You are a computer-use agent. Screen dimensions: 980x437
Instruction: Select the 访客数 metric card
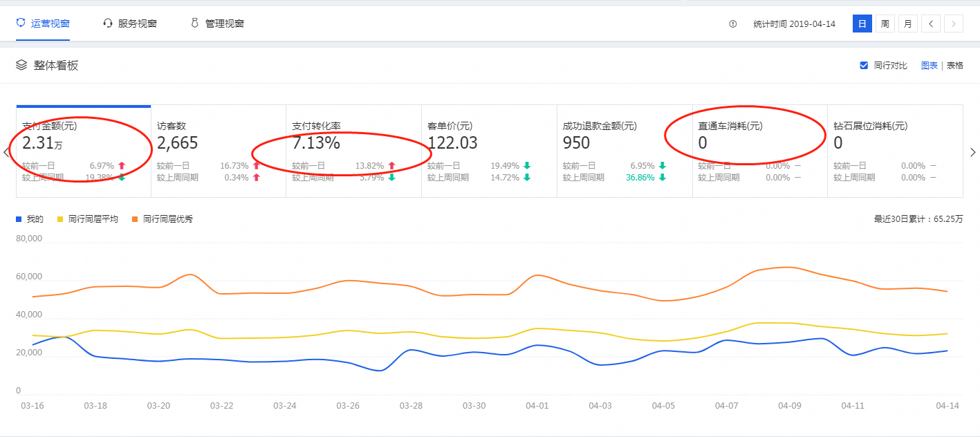219,151
